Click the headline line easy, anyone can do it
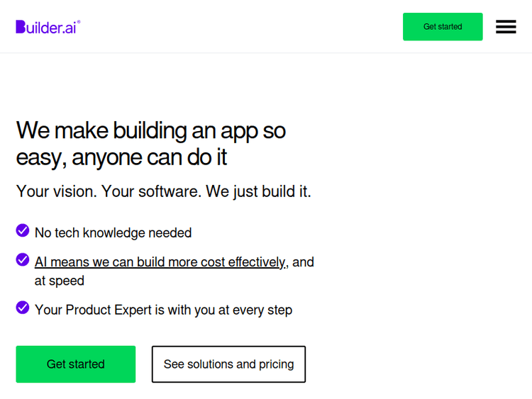The height and width of the screenshot is (399, 532). [121, 157]
